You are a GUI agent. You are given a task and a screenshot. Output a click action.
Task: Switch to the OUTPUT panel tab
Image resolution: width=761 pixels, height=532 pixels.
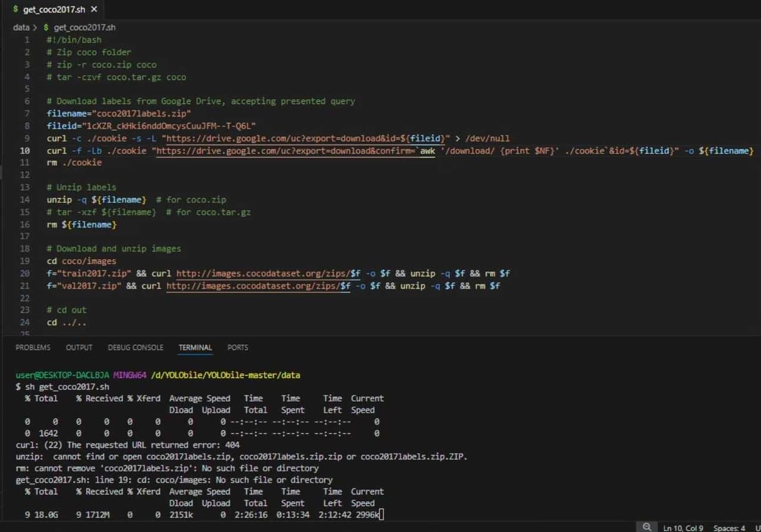tap(79, 348)
